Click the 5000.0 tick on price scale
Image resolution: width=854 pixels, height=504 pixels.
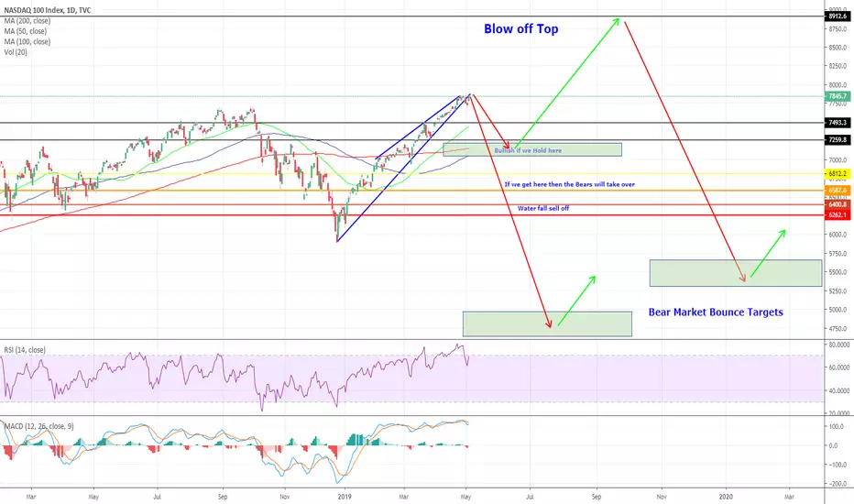pyautogui.click(x=838, y=310)
